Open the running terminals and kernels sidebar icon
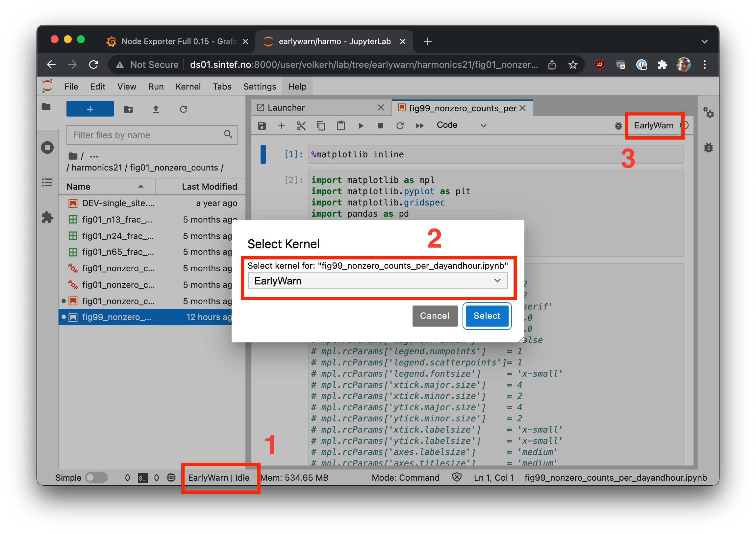 point(47,147)
